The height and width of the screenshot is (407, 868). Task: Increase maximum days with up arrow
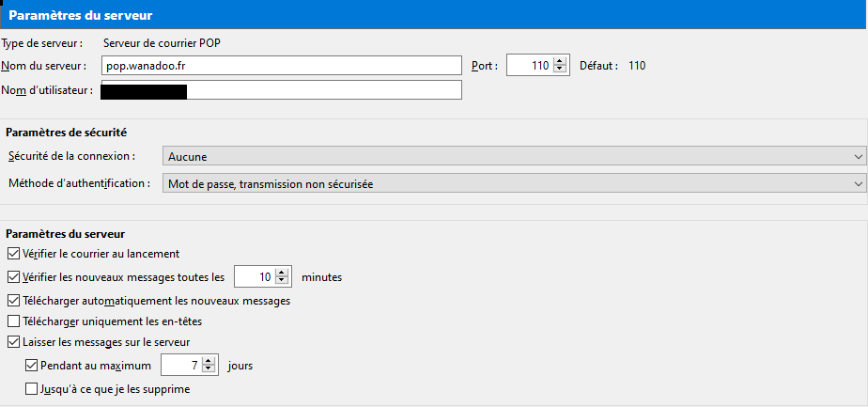click(209, 362)
